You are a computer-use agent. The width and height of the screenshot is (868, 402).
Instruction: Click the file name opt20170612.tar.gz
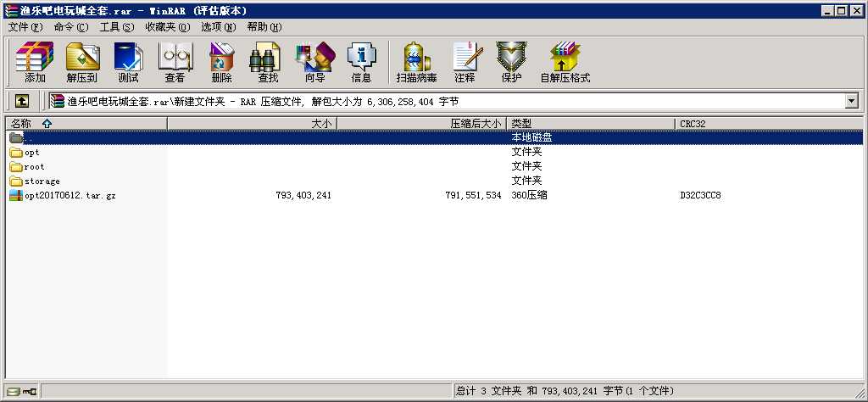tap(70, 195)
